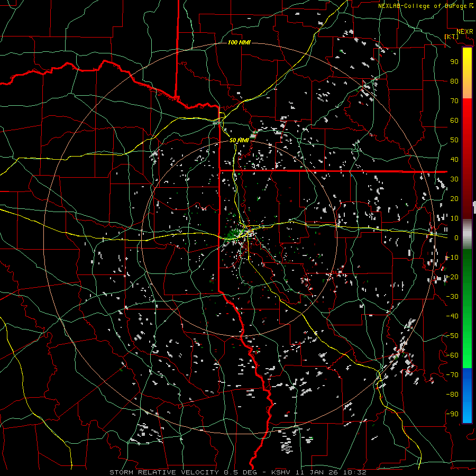The width and height of the screenshot is (476, 476).
Task: Select the -80 value on velocity scale
Action: (452, 395)
